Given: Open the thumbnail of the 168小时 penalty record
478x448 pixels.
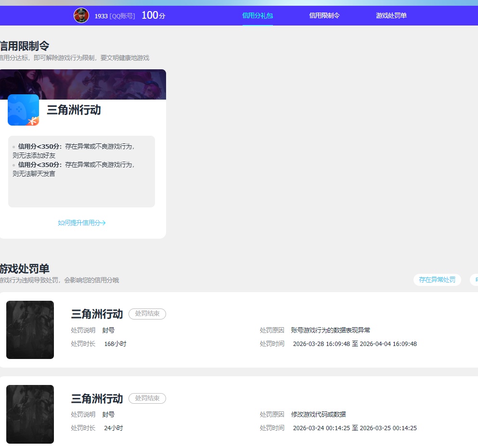Looking at the screenshot, I should pyautogui.click(x=30, y=330).
